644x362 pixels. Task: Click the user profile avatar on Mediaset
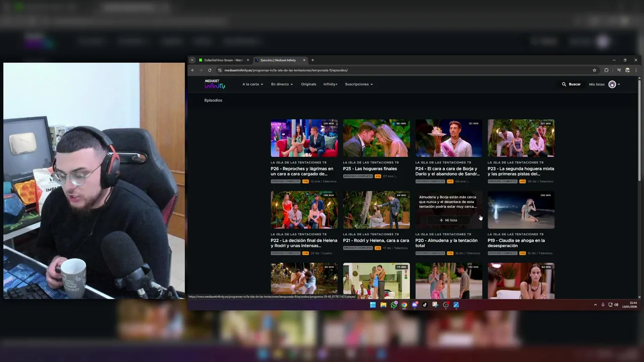(x=612, y=84)
